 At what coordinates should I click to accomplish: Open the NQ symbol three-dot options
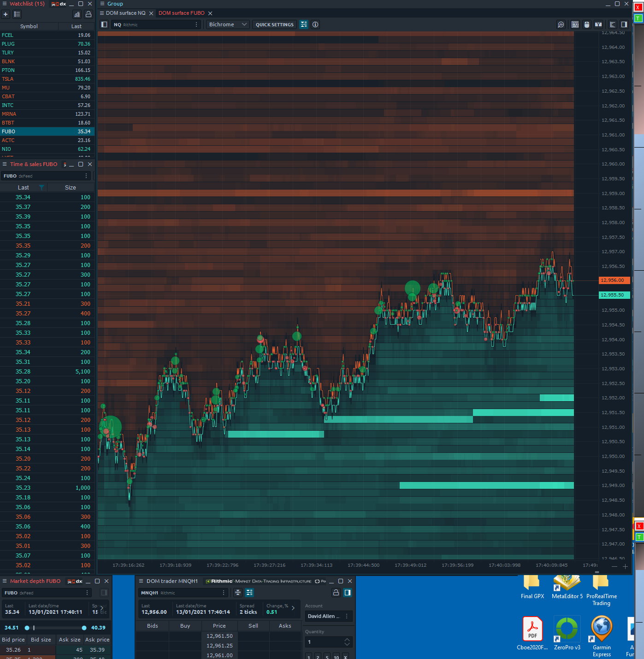[196, 24]
